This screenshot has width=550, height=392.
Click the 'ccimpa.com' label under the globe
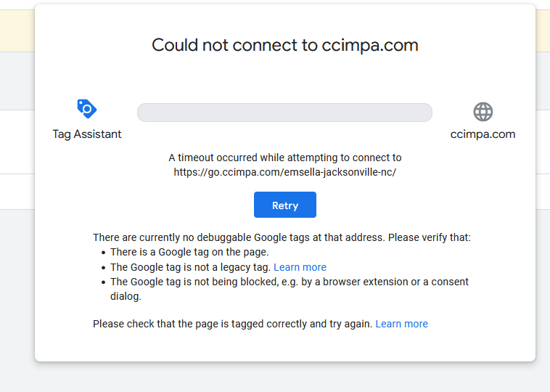tap(483, 134)
